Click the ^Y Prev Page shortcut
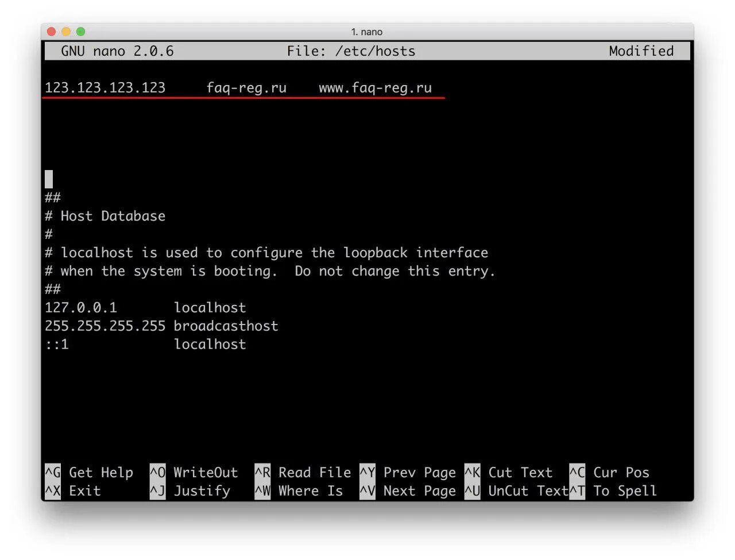735x560 pixels. pyautogui.click(x=408, y=473)
